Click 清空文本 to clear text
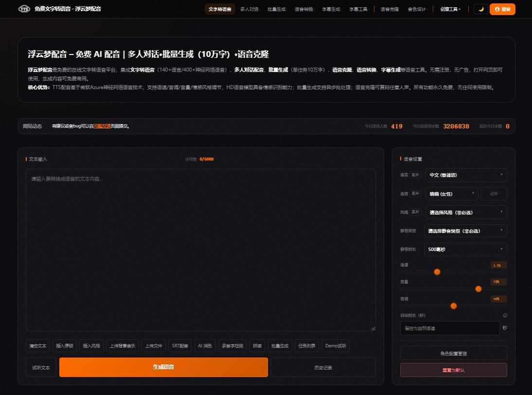532x395 pixels. (x=37, y=346)
